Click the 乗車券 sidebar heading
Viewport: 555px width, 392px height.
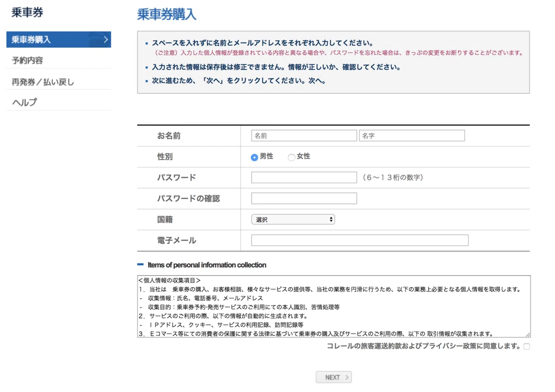point(27,13)
